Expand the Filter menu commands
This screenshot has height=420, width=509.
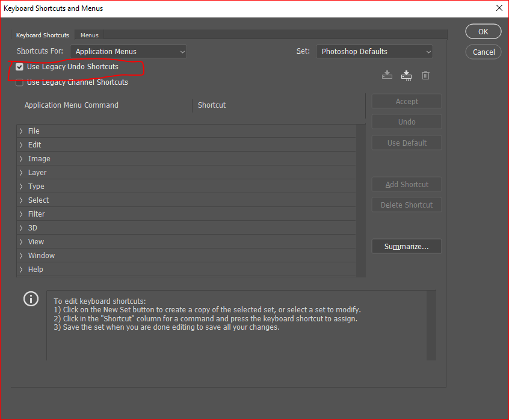[x=21, y=214]
